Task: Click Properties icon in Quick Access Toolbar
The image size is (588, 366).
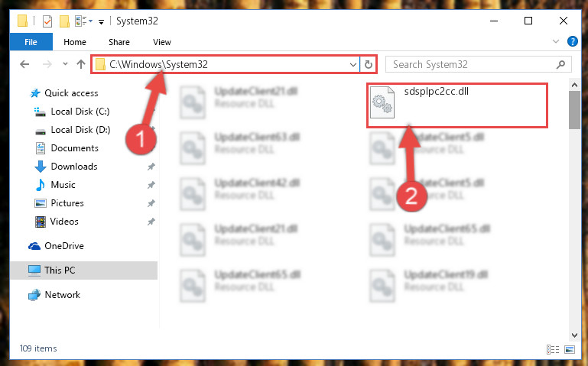Action: (x=47, y=21)
